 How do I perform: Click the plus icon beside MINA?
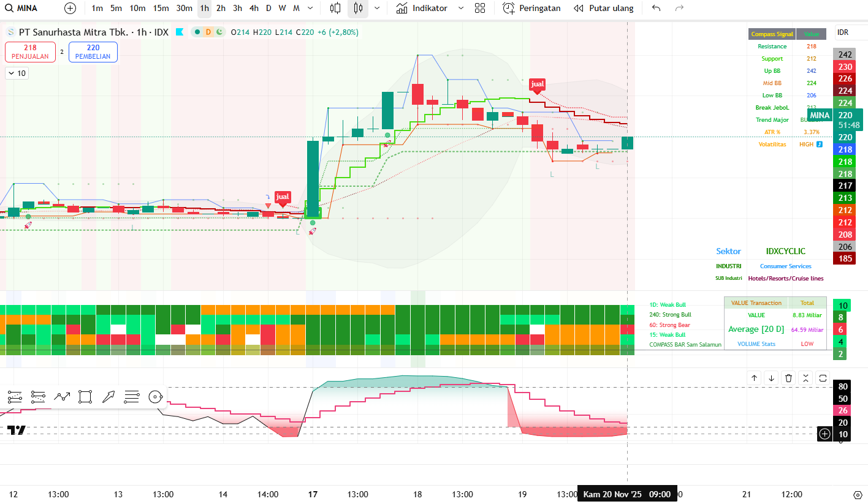click(70, 8)
